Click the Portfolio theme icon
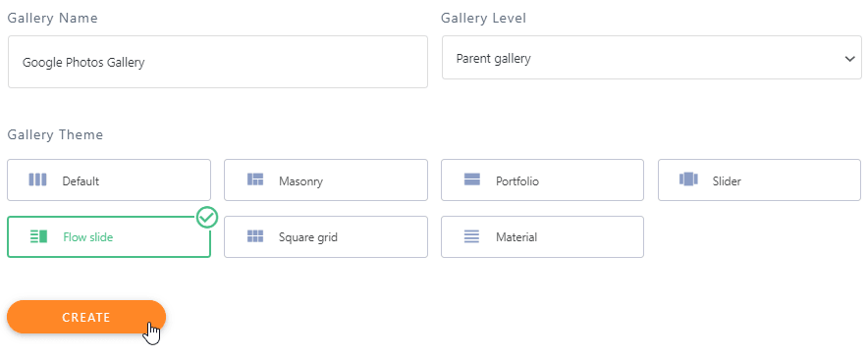The height and width of the screenshot is (357, 868). (471, 179)
